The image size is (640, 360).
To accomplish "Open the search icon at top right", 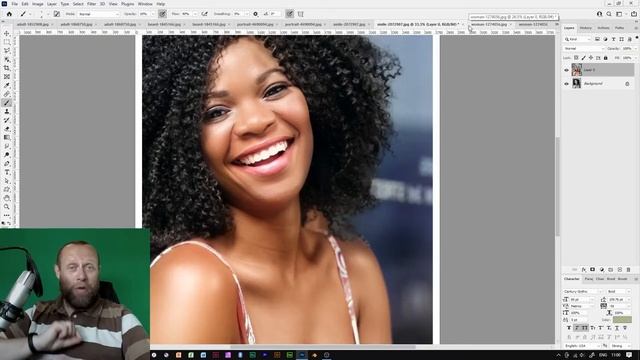I will click(x=609, y=14).
